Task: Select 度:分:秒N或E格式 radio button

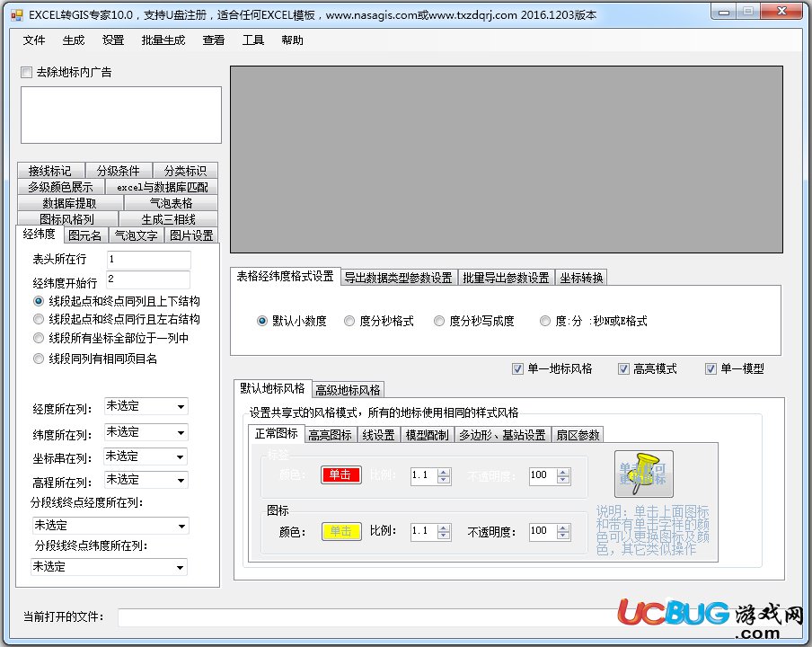Action: point(545,321)
